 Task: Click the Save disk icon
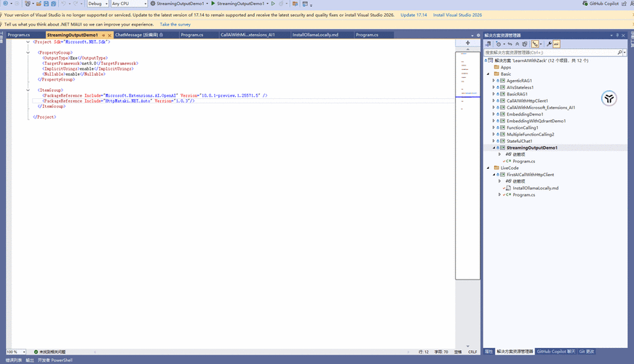(x=46, y=3)
